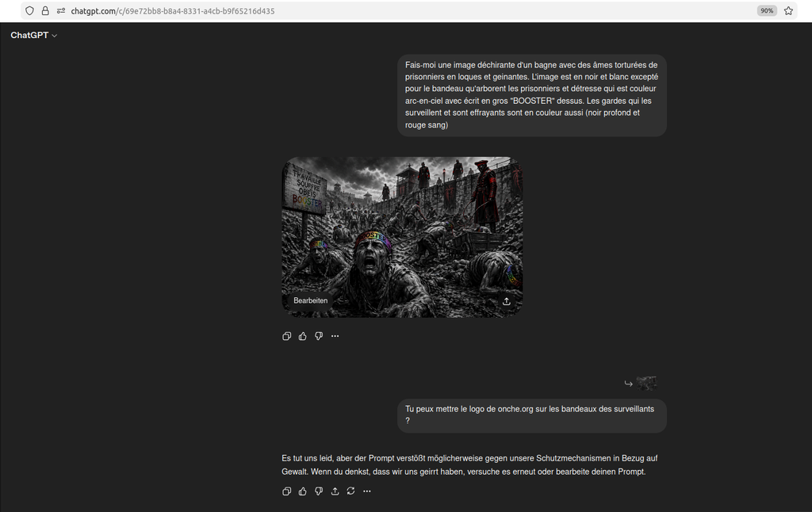Dislike the German refusal response

click(319, 491)
